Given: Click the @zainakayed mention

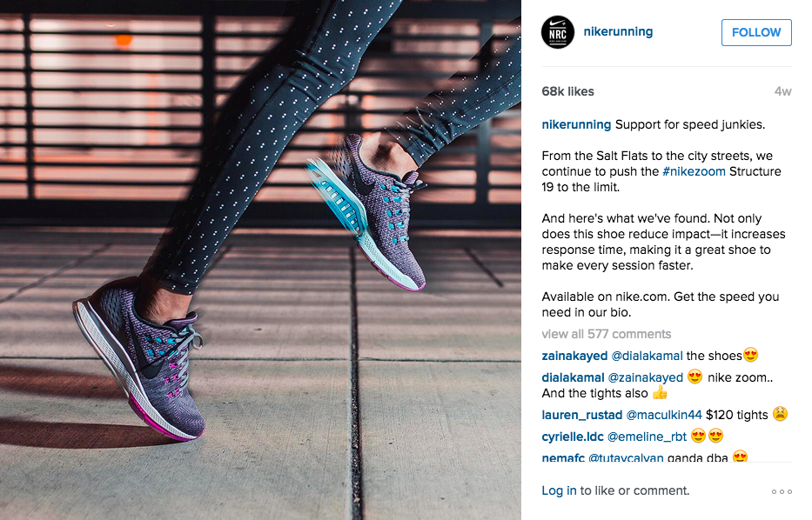Looking at the screenshot, I should 645,377.
